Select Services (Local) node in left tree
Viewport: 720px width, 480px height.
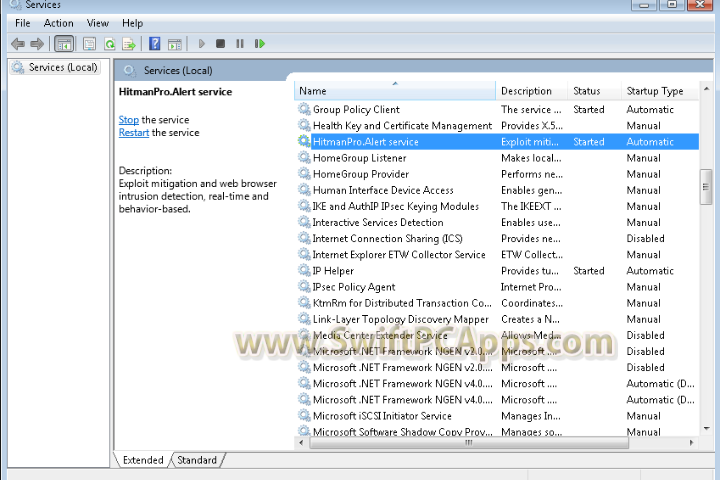click(x=55, y=67)
